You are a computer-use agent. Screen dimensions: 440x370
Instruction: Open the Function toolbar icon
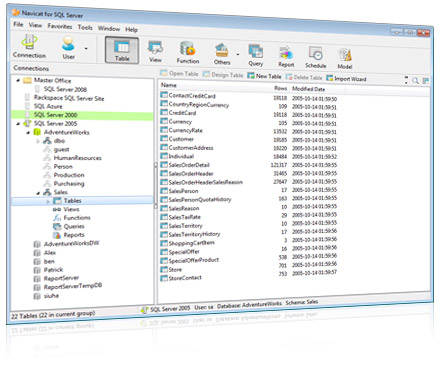tap(188, 53)
